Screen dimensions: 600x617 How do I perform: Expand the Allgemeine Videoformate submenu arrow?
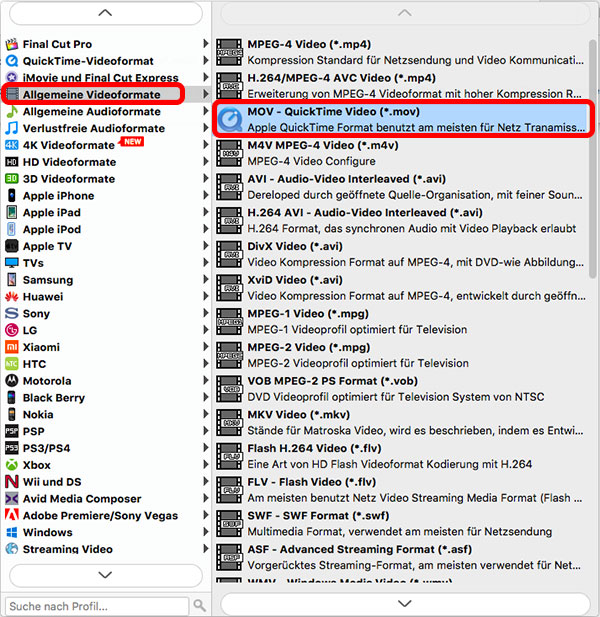click(205, 94)
